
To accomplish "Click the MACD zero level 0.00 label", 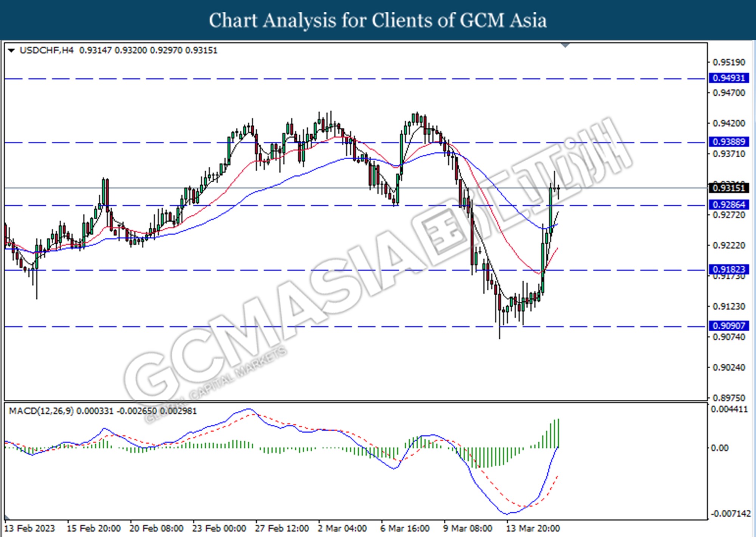I will point(720,448).
